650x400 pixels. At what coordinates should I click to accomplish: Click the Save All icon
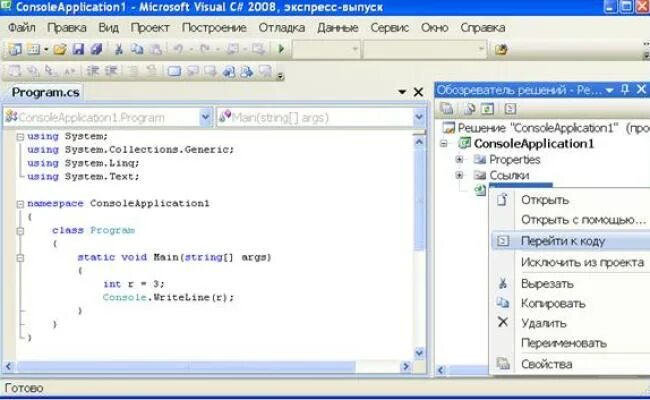tap(97, 49)
